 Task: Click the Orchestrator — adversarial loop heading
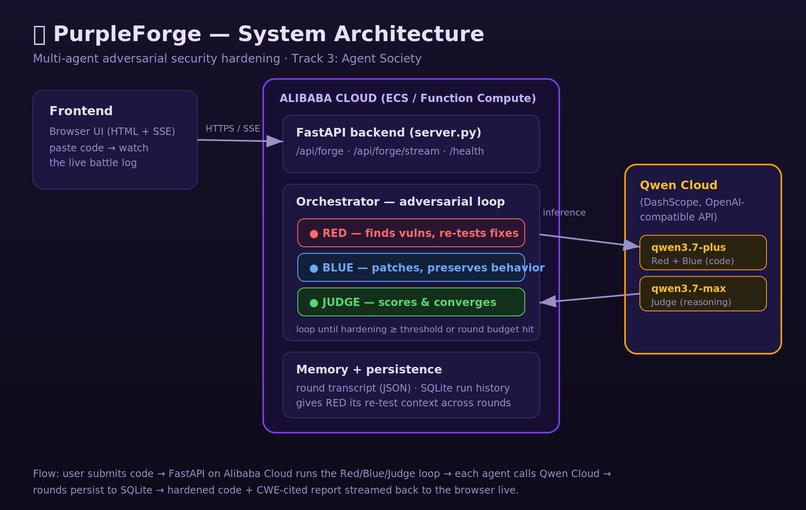click(400, 202)
